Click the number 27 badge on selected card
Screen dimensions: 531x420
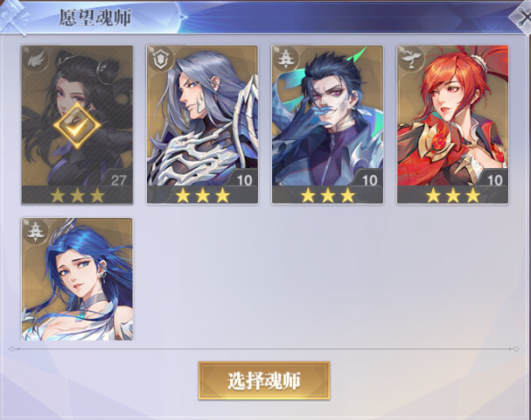[118, 180]
